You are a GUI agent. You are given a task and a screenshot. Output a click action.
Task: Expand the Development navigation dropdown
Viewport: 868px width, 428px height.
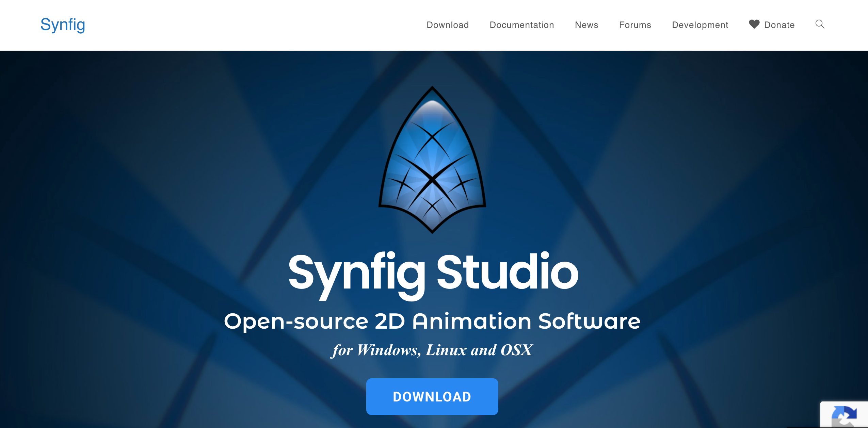700,25
